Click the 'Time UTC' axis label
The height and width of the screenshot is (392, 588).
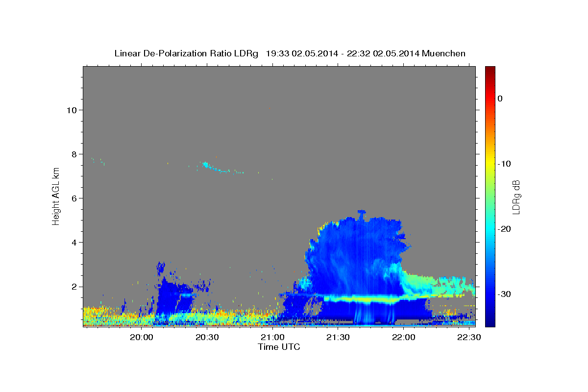coord(279,347)
